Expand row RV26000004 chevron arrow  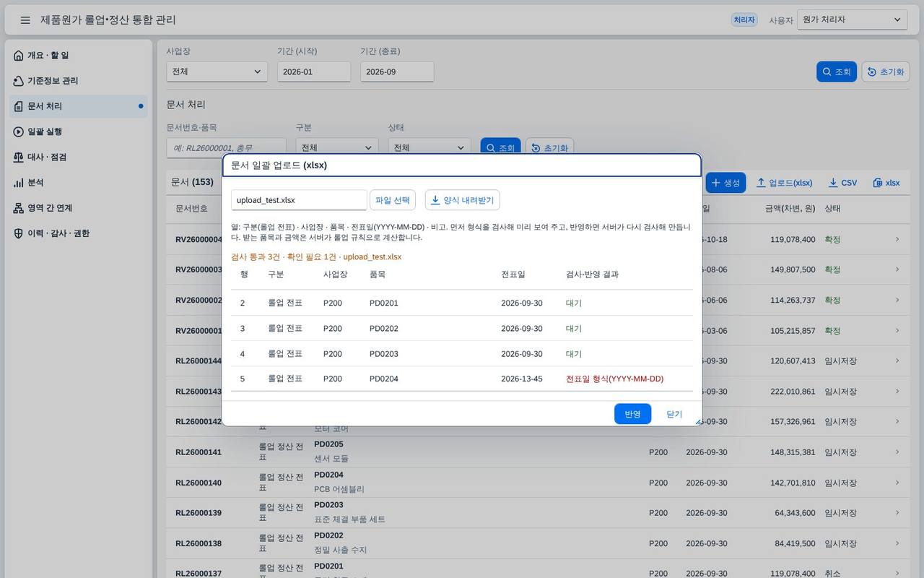(x=897, y=239)
